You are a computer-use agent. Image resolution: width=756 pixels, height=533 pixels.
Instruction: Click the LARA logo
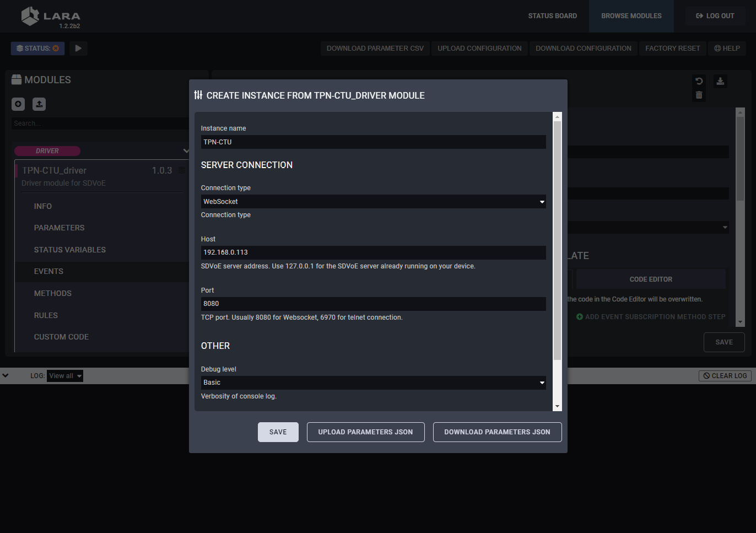(x=51, y=17)
